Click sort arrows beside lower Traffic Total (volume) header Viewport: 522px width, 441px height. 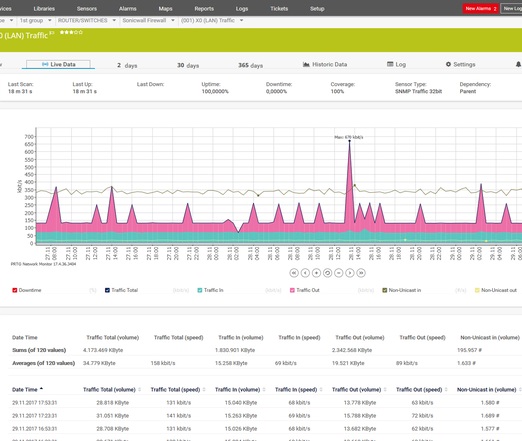pos(140,389)
